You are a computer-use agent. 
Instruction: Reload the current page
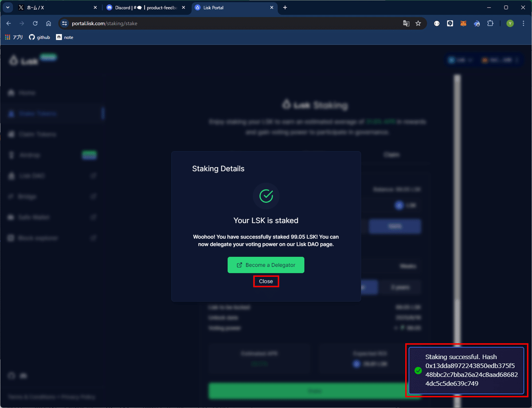(x=35, y=23)
